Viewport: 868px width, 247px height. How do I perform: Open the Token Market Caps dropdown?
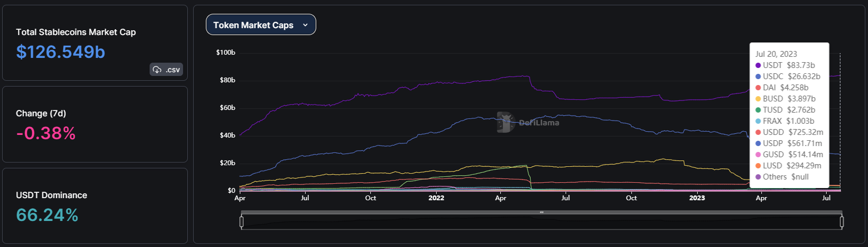coord(261,25)
